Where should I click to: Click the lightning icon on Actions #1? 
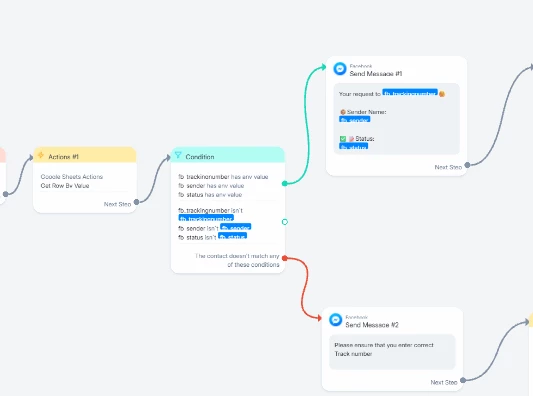[x=41, y=155]
